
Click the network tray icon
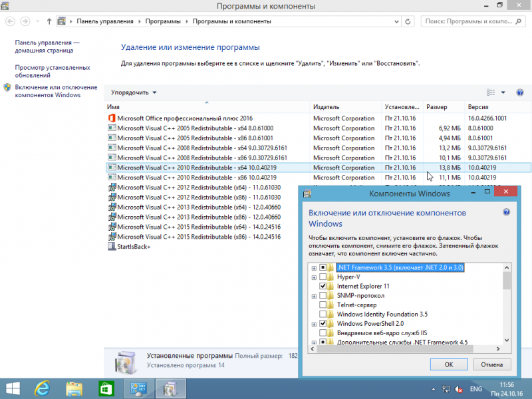pos(446,389)
